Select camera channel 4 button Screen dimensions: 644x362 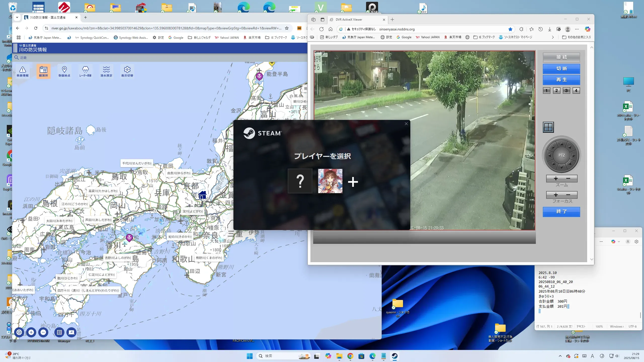point(576,90)
